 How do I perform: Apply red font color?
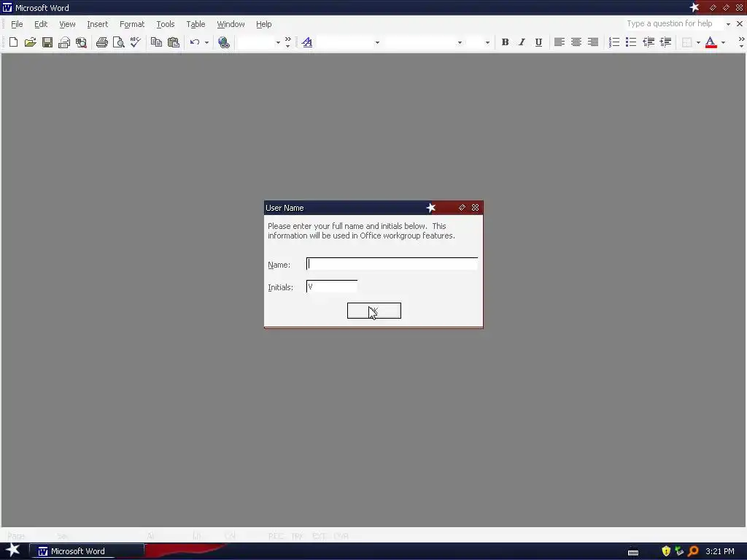(711, 42)
